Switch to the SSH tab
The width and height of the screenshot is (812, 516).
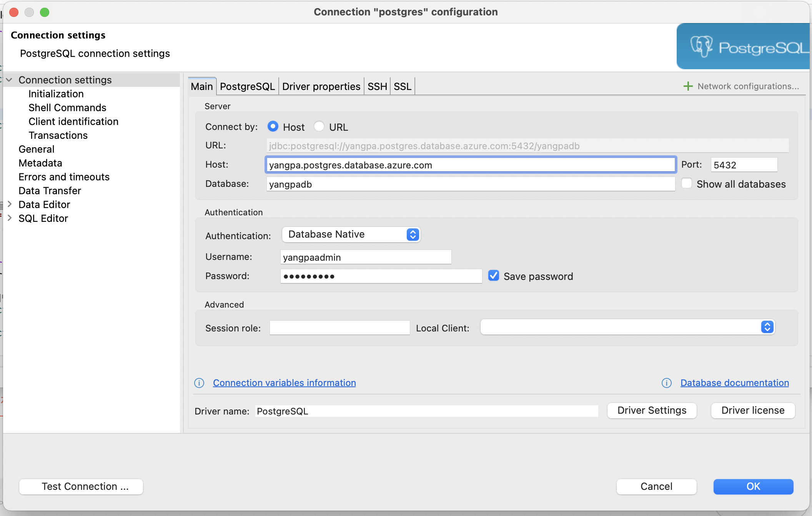(377, 87)
